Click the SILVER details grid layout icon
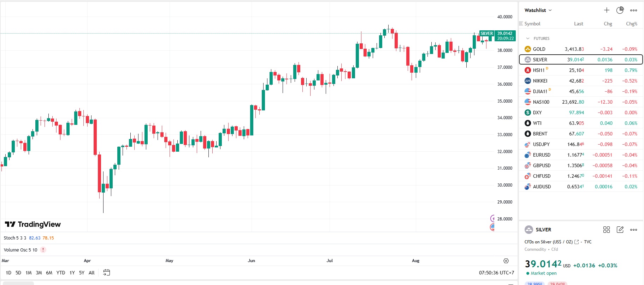 (607, 230)
